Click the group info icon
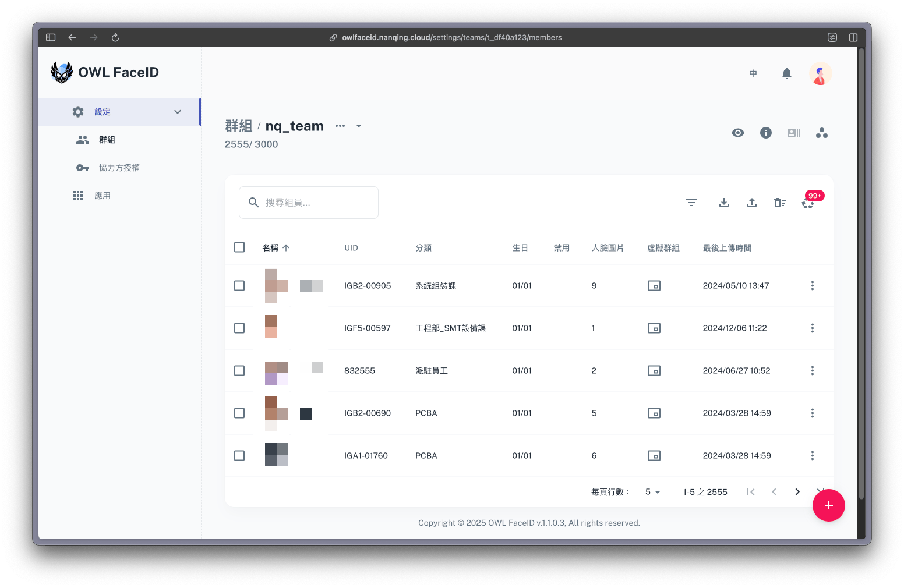Image resolution: width=904 pixels, height=588 pixels. pos(765,133)
